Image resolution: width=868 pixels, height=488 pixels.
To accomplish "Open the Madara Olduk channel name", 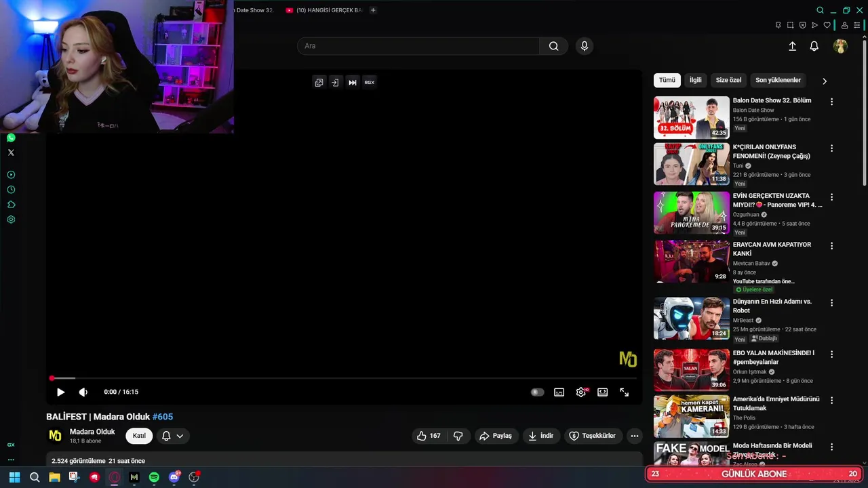I will pos(92,432).
